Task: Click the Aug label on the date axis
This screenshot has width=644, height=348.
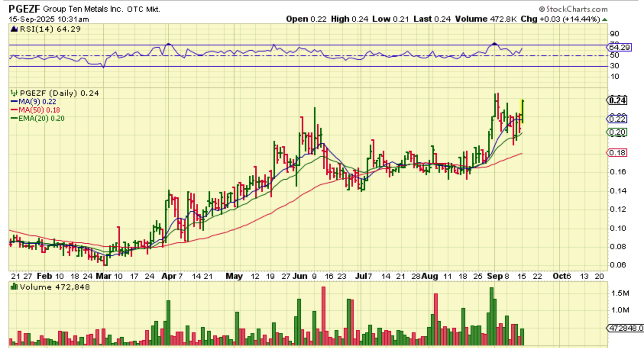Action: pyautogui.click(x=430, y=276)
